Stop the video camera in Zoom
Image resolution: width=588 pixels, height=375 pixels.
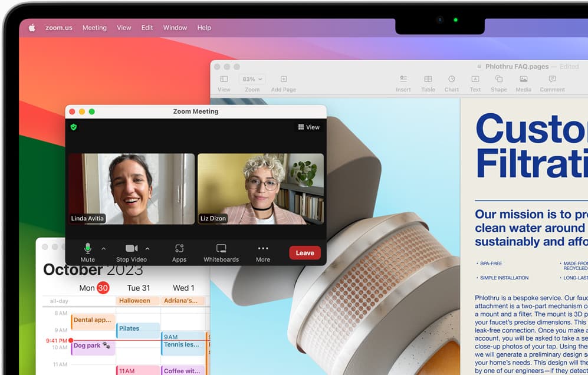132,252
